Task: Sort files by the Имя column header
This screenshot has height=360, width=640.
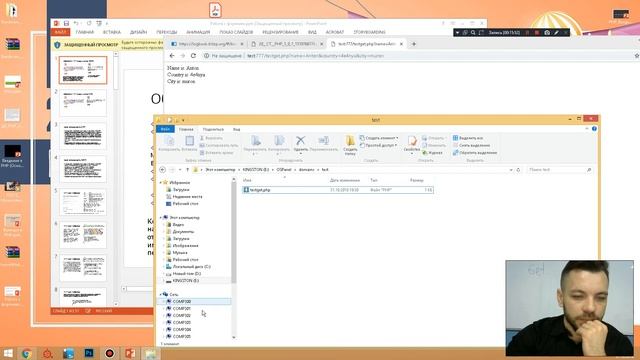Action: pos(247,180)
